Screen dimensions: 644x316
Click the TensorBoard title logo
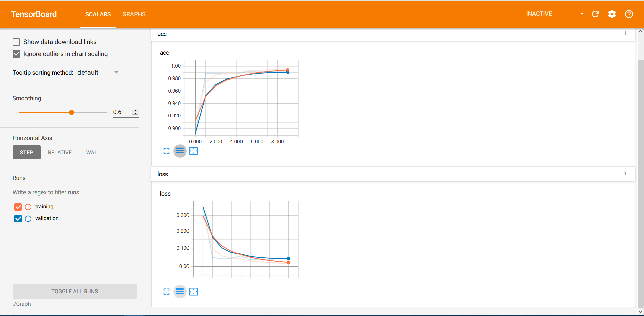[34, 14]
